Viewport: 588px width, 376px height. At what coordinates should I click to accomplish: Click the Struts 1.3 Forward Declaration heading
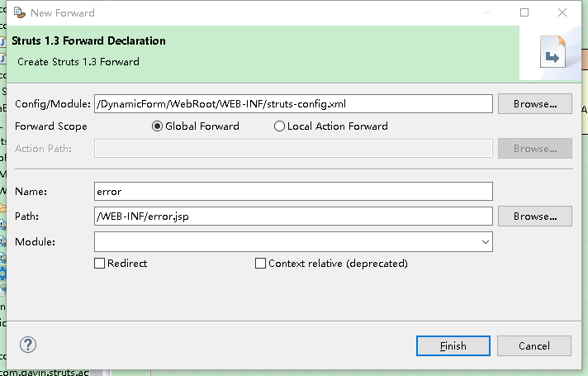(89, 41)
